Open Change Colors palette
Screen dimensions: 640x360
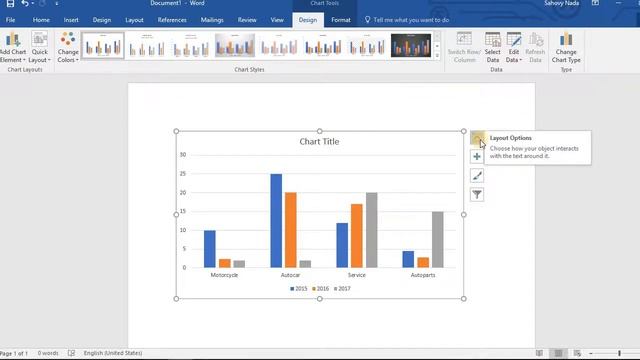pos(68,47)
